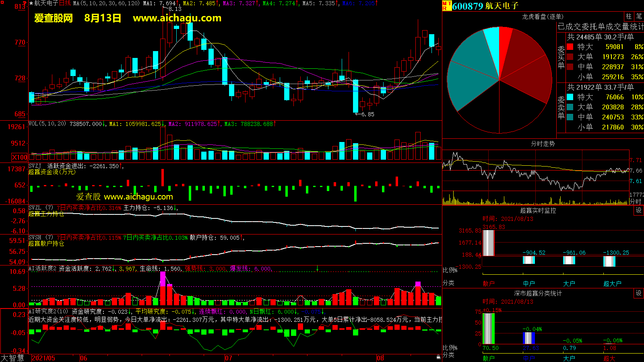This screenshot has height=362, width=644.
Task: Click the star icon before 航天电子
Action: point(31,3)
